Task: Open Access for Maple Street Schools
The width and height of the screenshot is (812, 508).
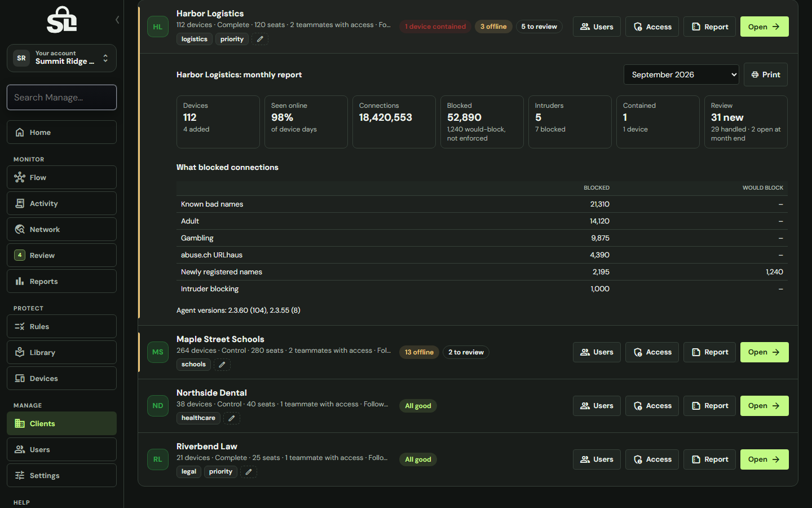Action: click(x=652, y=352)
